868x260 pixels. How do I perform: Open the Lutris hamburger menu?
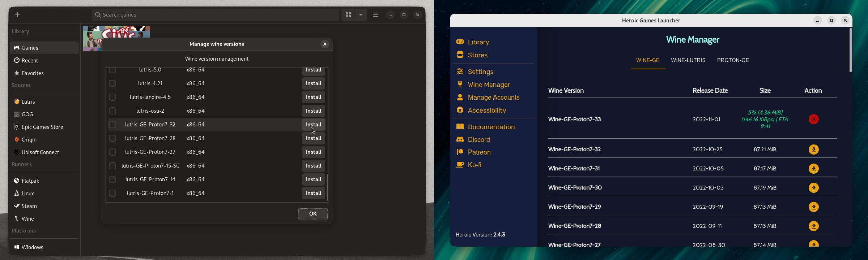click(x=375, y=15)
